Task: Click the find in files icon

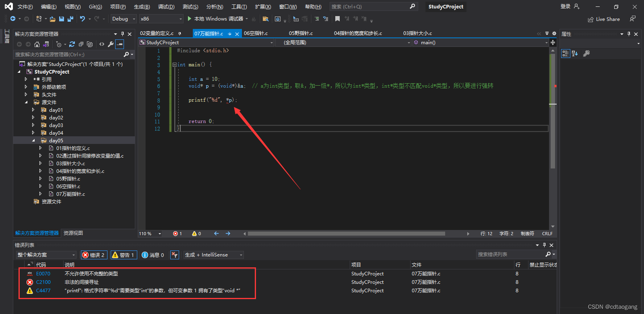Action: click(265, 19)
